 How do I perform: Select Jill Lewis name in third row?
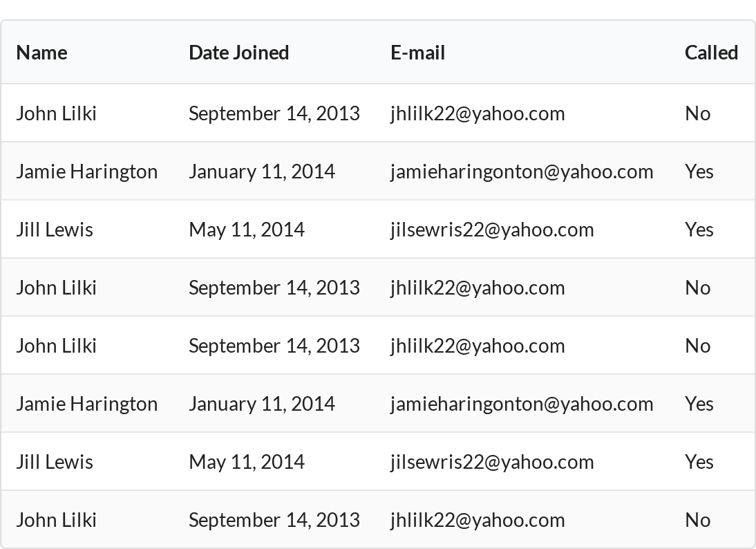[55, 230]
